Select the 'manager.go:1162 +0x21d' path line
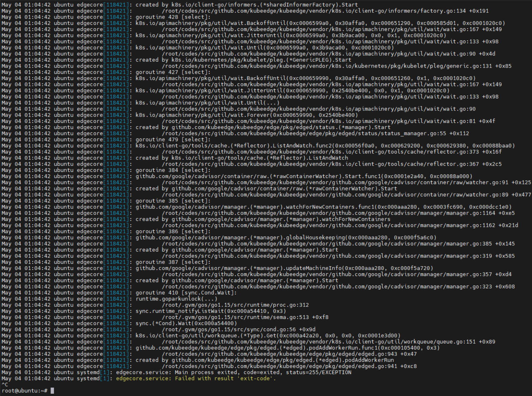The width and height of the screenshot is (532, 396). tap(260, 225)
